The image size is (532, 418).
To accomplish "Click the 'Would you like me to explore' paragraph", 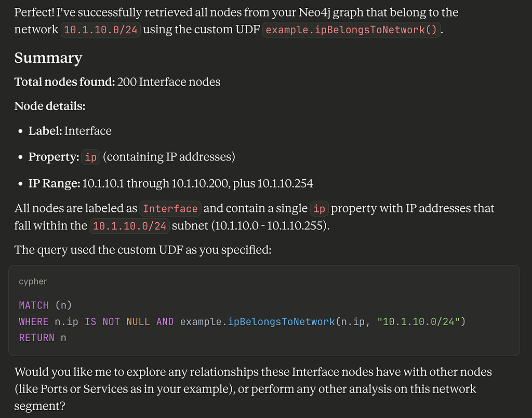I will [253, 389].
